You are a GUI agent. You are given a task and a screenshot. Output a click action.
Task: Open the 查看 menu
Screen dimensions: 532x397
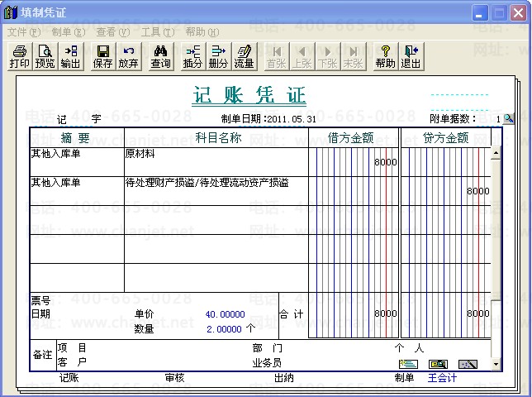click(x=112, y=31)
